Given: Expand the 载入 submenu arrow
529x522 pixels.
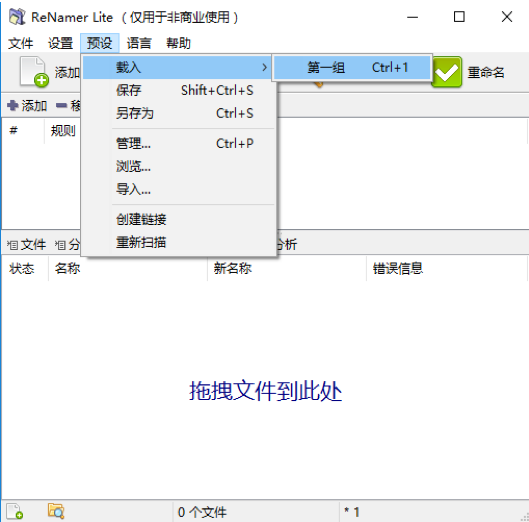Looking at the screenshot, I should (264, 67).
